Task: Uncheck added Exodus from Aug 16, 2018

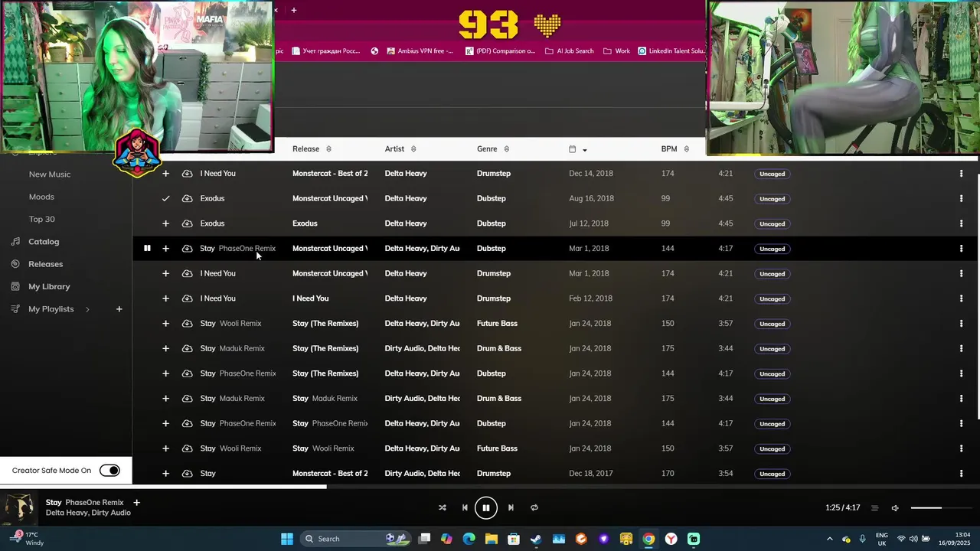Action: 165,198
